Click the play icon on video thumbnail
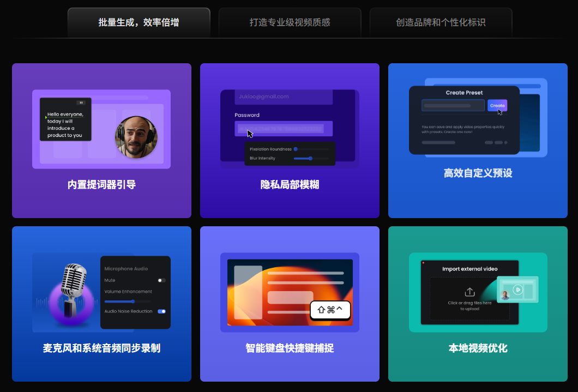Viewport: 578px width, 392px height. click(517, 290)
